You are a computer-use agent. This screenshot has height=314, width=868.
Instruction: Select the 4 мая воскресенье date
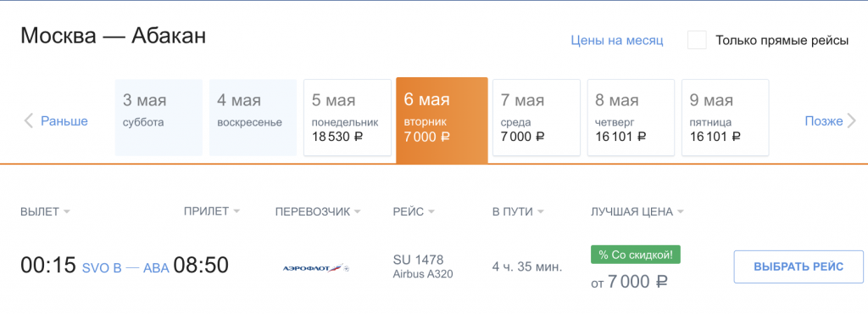pos(253,117)
